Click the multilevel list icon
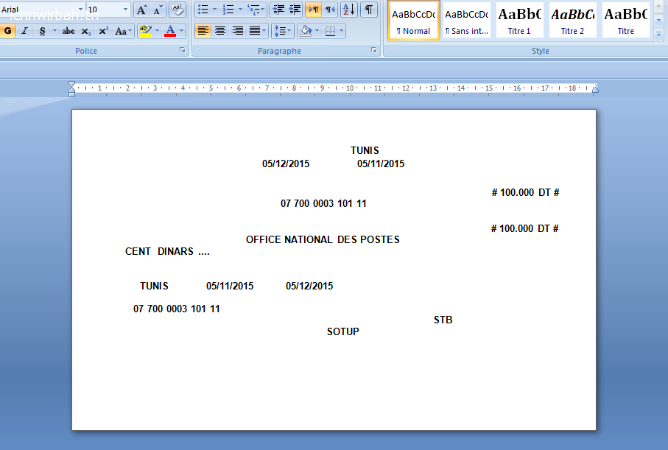The width and height of the screenshot is (668, 450). click(x=254, y=9)
